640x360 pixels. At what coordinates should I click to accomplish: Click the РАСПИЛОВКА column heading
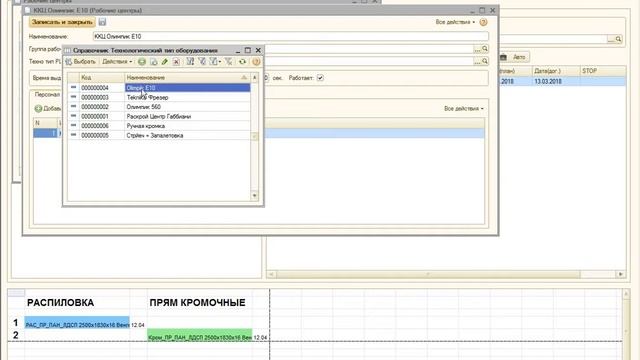click(60, 302)
